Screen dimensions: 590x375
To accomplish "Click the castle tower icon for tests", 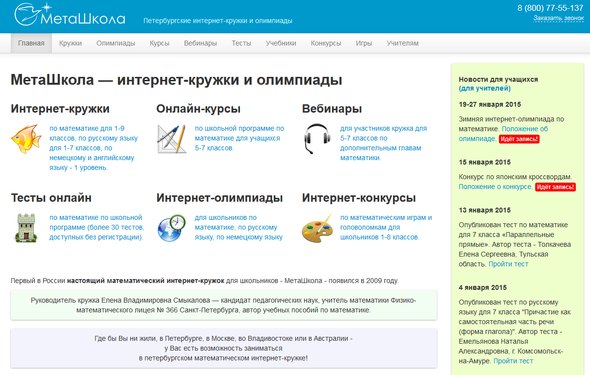I will tap(26, 228).
